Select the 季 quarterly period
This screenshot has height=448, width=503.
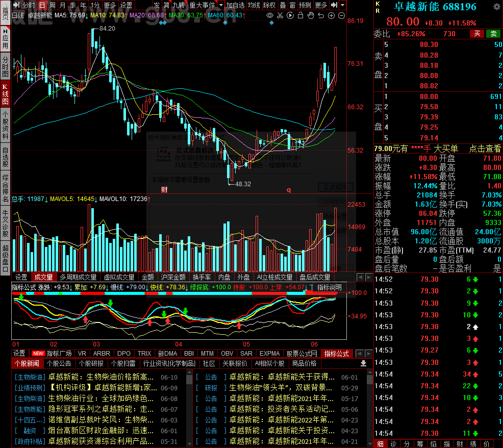73,5
